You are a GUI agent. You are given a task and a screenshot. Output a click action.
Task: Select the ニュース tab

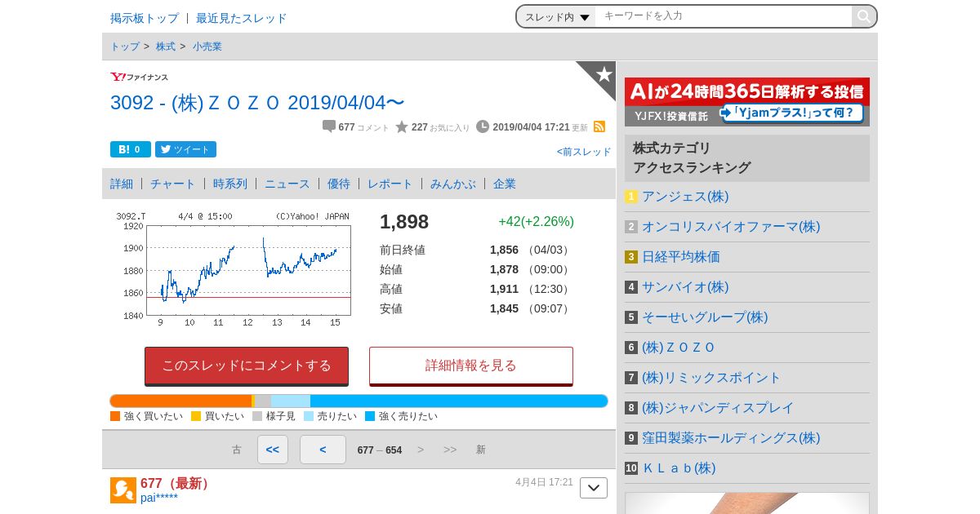click(x=287, y=184)
